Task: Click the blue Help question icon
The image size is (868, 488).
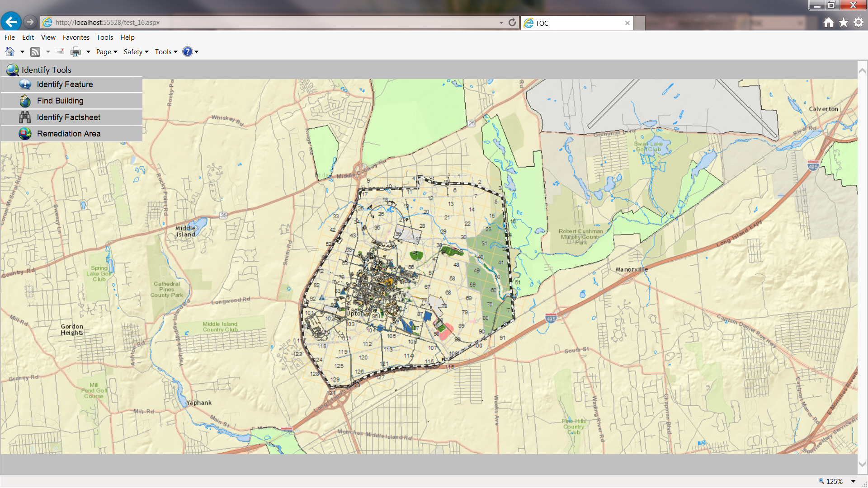Action: click(x=187, y=52)
